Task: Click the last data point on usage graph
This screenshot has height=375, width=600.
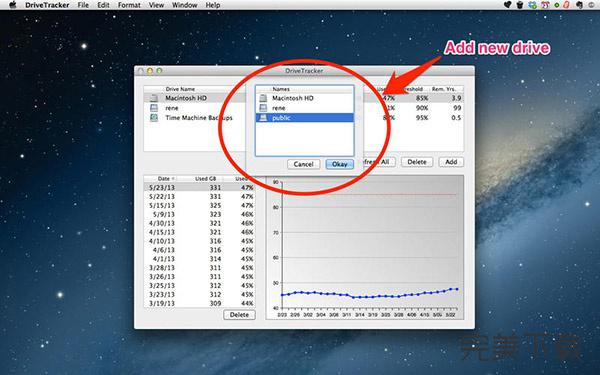Action: click(457, 289)
